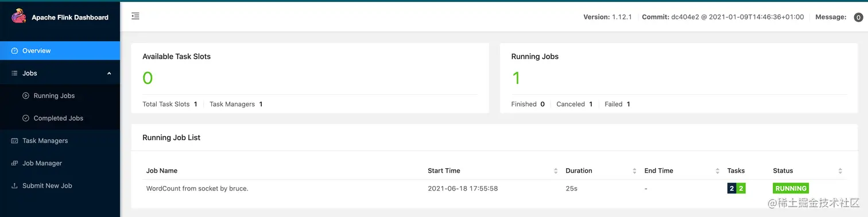The image size is (868, 217).
Task: Sort the job list by Status
Action: (x=840, y=170)
